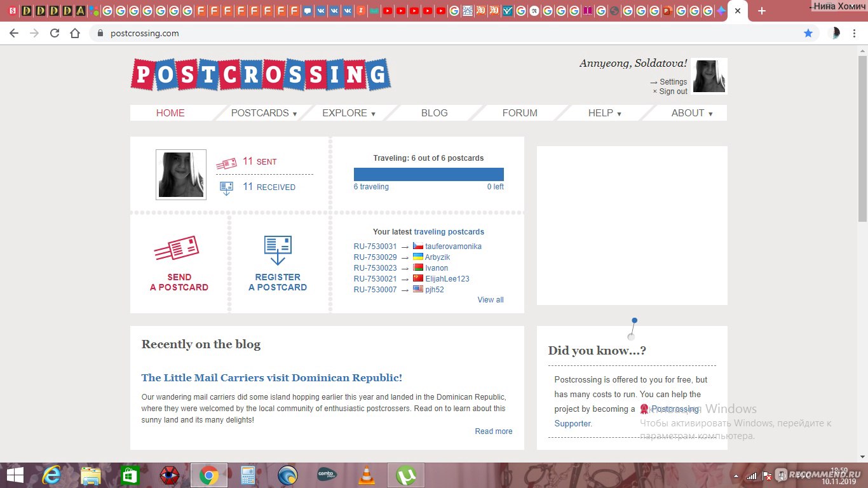The image size is (868, 488).
Task: Click the blue traveling progress bar
Action: pyautogui.click(x=429, y=174)
